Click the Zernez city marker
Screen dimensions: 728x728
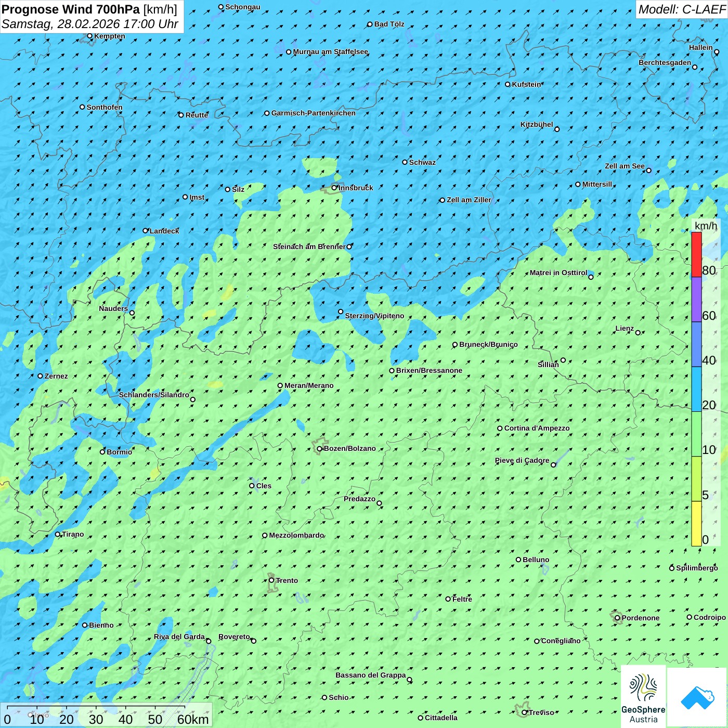point(40,376)
